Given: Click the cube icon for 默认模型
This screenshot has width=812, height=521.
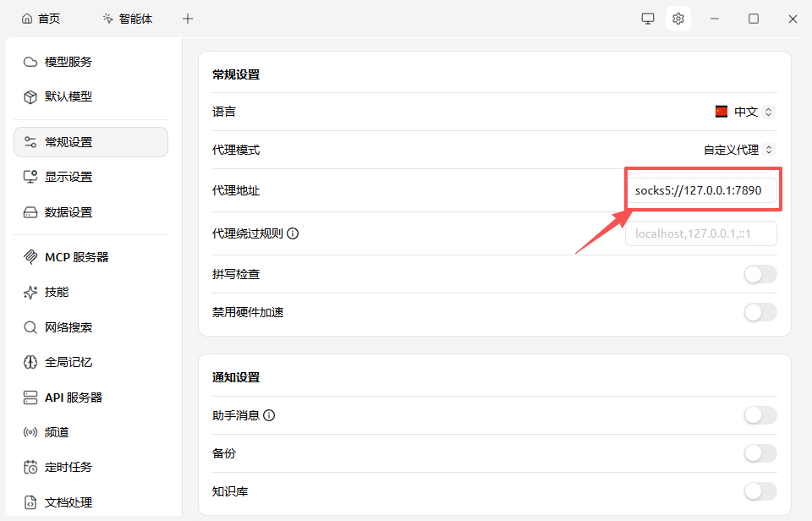Looking at the screenshot, I should [x=30, y=97].
